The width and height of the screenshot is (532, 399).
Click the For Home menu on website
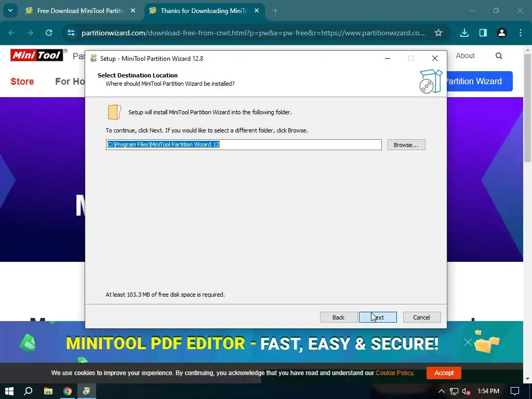[70, 82]
